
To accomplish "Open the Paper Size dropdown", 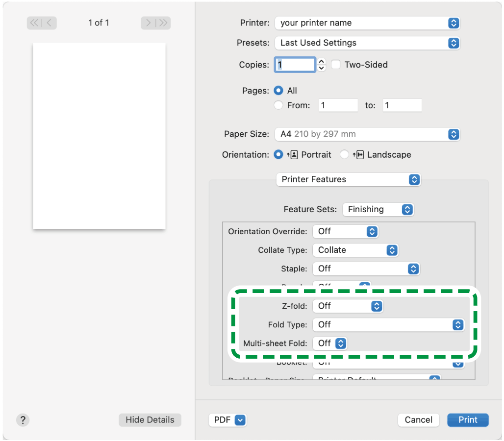I will pyautogui.click(x=367, y=134).
